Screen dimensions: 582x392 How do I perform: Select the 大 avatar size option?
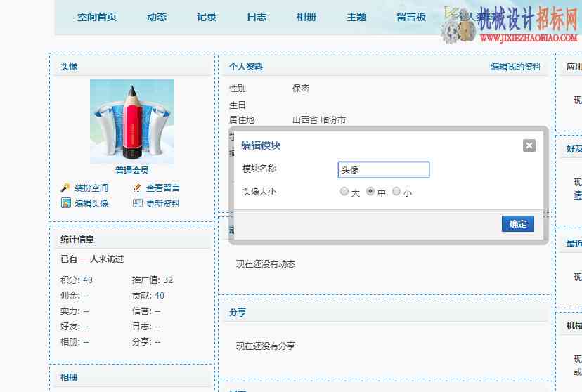(344, 191)
